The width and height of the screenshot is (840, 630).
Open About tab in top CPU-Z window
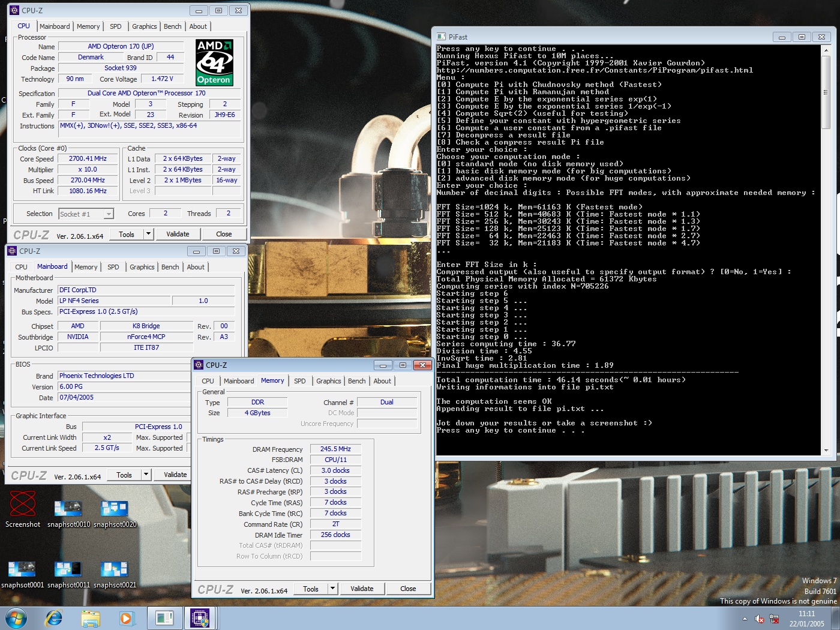[198, 26]
